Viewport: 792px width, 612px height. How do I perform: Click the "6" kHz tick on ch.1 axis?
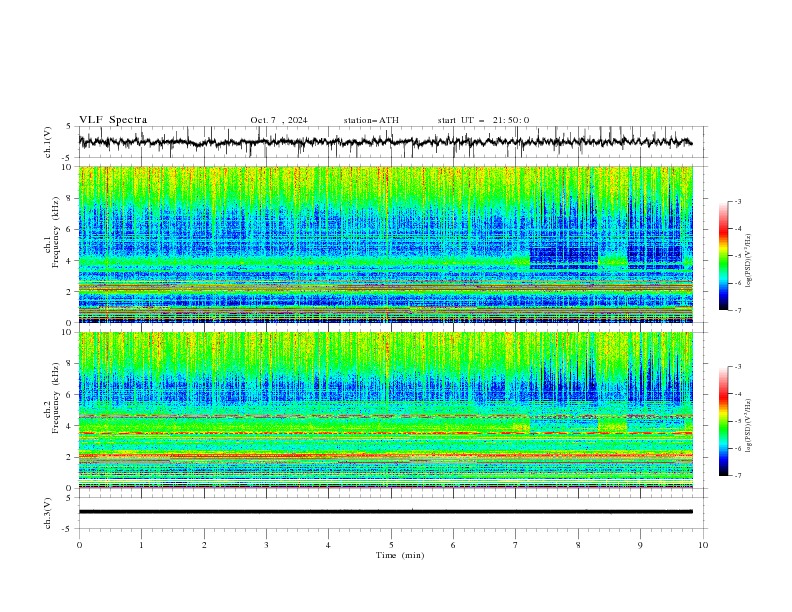click(x=71, y=230)
